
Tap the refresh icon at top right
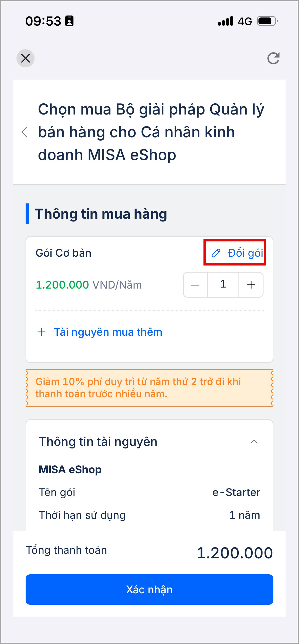[273, 58]
